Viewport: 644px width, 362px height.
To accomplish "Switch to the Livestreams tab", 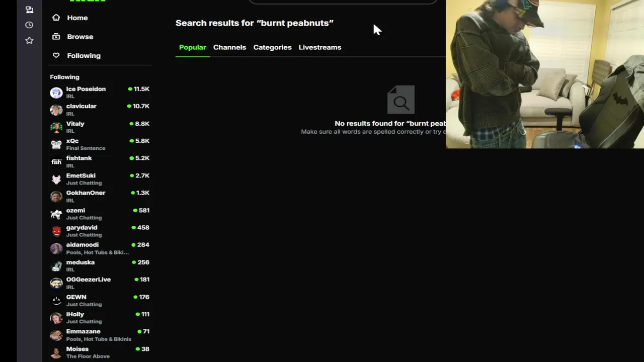I will pyautogui.click(x=320, y=47).
